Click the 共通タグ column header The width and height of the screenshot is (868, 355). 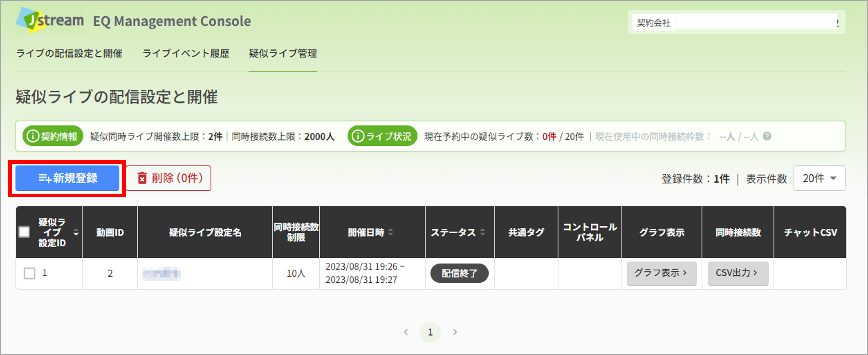(x=526, y=232)
